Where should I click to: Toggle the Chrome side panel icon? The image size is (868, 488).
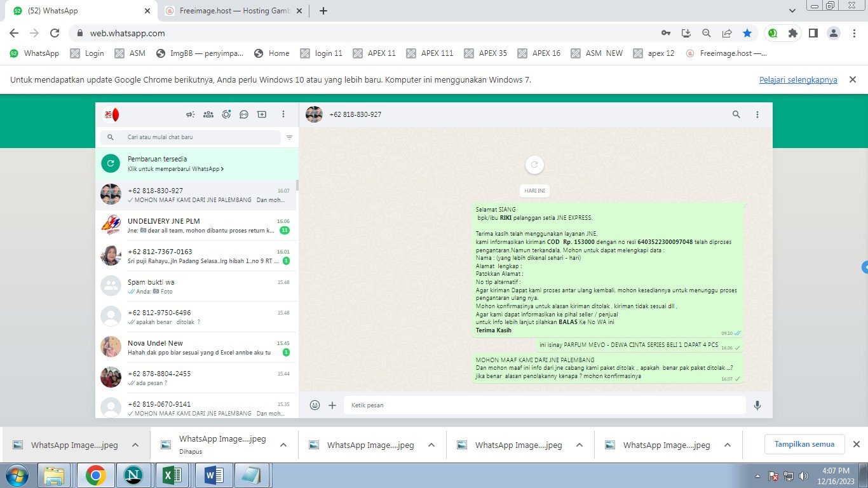813,33
